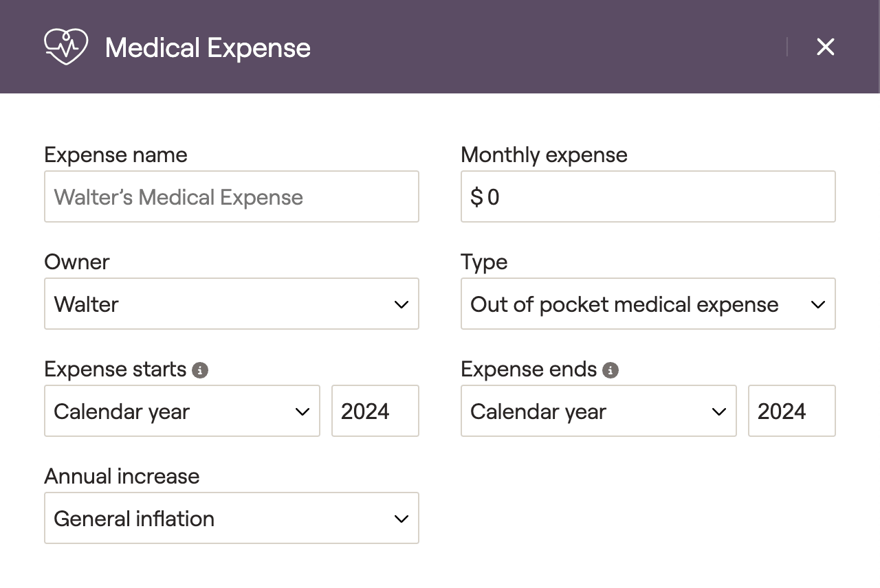Show info tooltip for Expense ends
880x588 pixels.
point(610,370)
